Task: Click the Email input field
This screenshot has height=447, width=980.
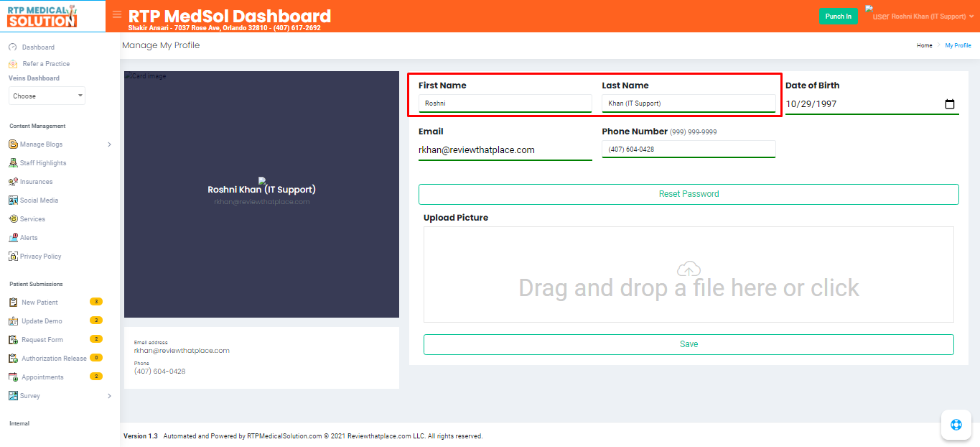Action: click(x=505, y=150)
